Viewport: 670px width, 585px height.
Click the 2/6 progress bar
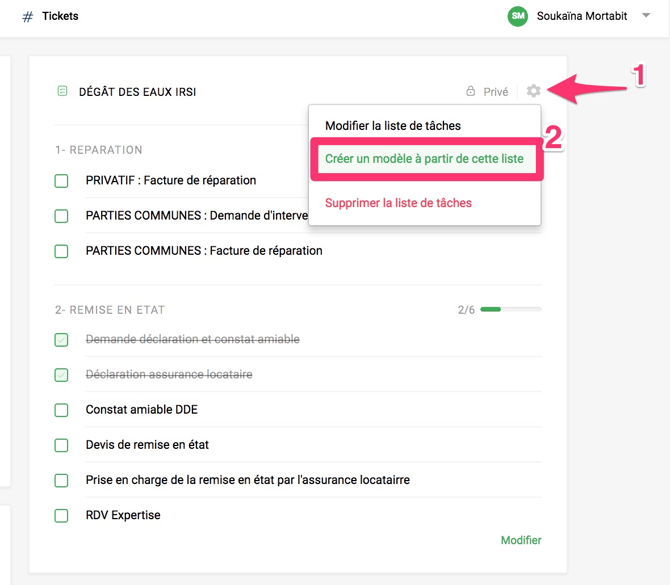coord(511,310)
